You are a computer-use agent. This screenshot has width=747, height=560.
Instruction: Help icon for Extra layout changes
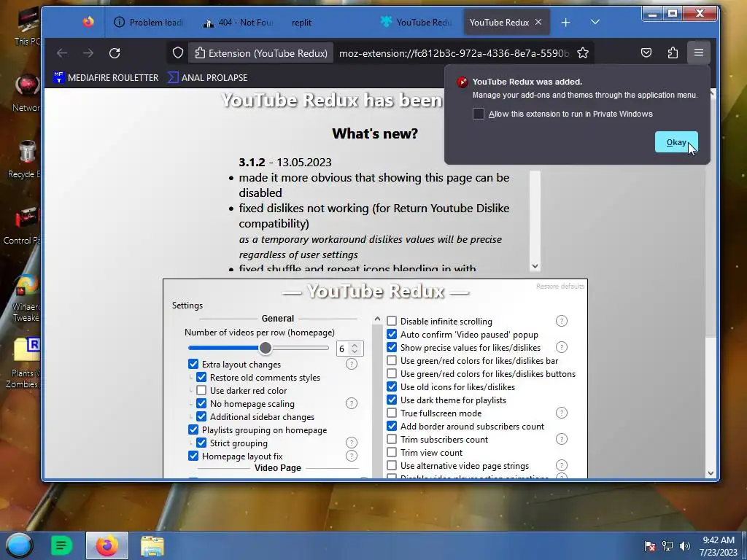tap(352, 365)
